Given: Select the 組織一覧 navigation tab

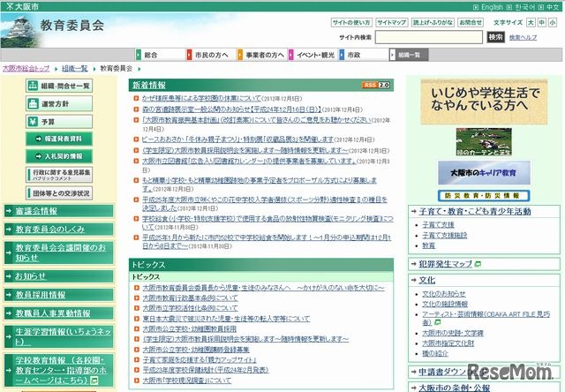Looking at the screenshot, I should coord(409,55).
